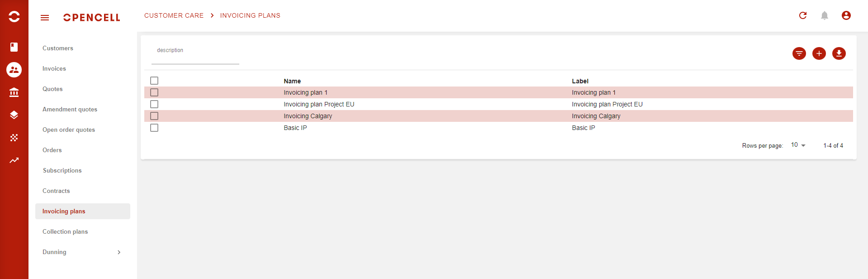The image size is (868, 279).
Task: Click the add invoicing plan plus button
Action: click(819, 53)
